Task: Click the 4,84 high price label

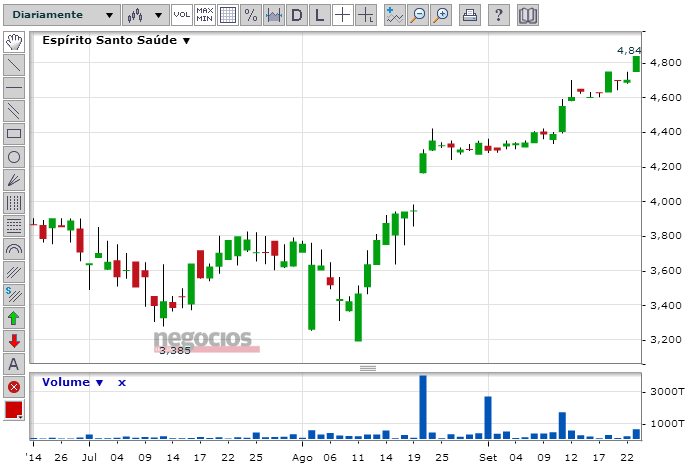Action: click(x=629, y=51)
